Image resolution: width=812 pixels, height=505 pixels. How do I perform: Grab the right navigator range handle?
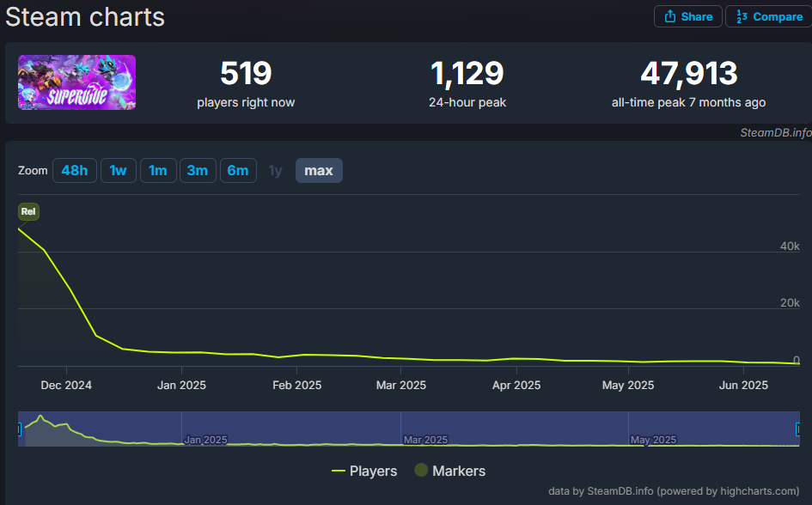click(798, 429)
